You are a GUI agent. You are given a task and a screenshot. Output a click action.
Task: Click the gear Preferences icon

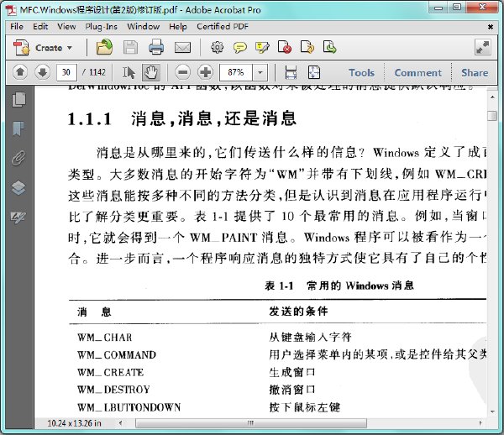217,47
